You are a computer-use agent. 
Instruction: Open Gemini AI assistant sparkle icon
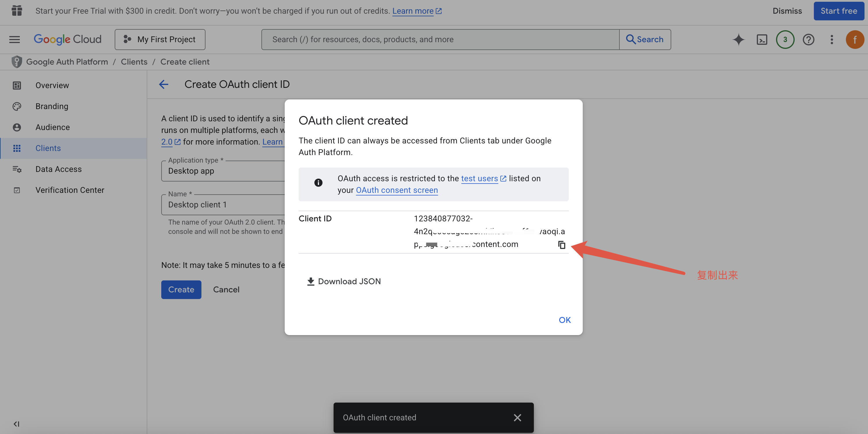coord(738,39)
